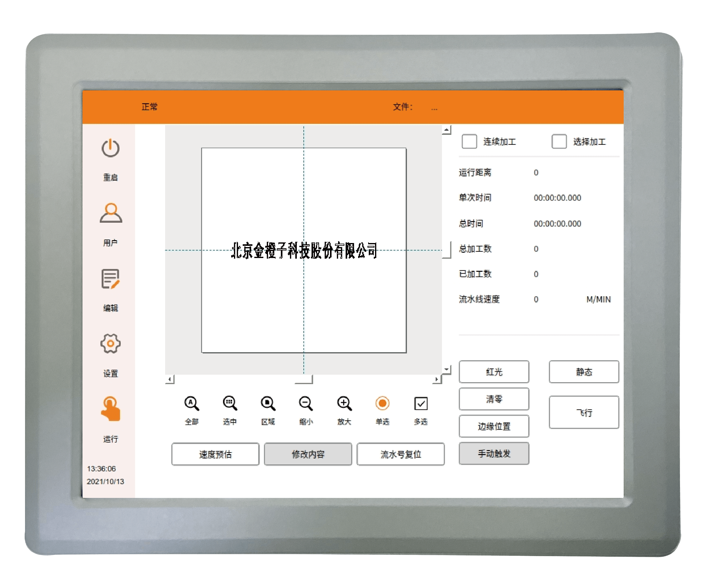Image resolution: width=705 pixels, height=588 pixels.
Task: Open the 用户 user icon
Action: tap(111, 213)
